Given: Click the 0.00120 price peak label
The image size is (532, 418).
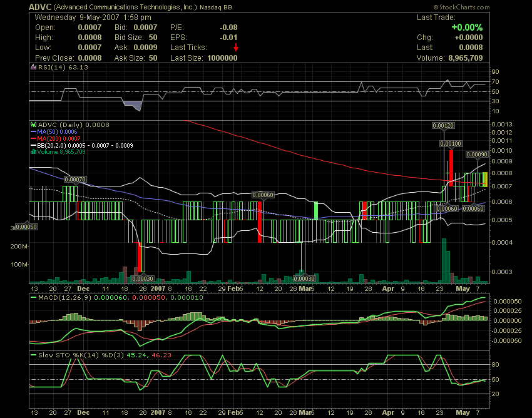Looking at the screenshot, I should click(x=443, y=126).
